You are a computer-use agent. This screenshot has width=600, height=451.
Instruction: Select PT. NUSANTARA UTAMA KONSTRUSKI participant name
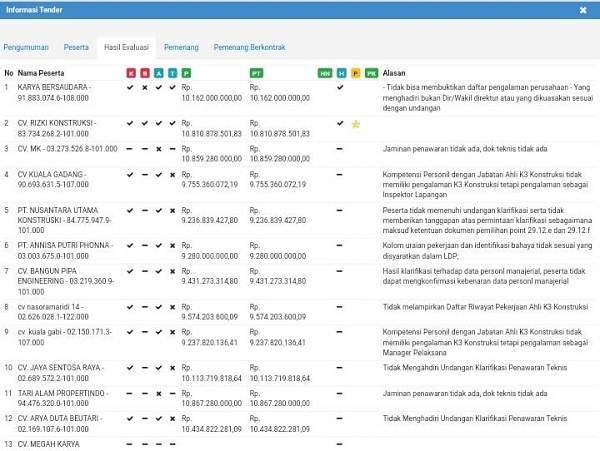(x=64, y=220)
